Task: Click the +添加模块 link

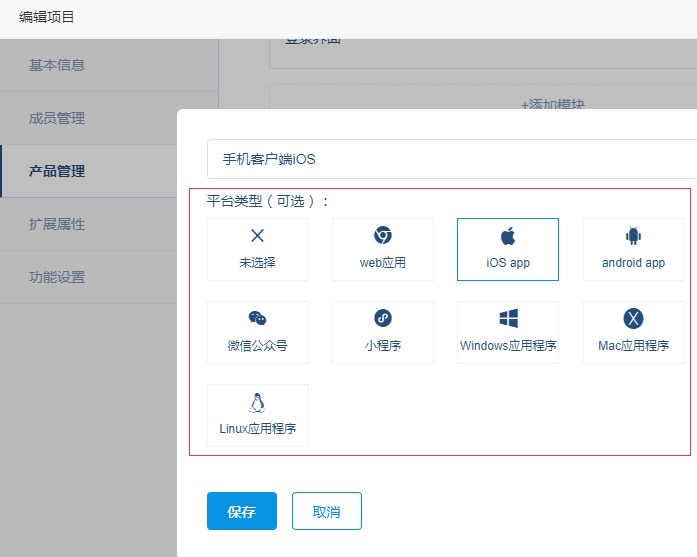Action: point(552,104)
